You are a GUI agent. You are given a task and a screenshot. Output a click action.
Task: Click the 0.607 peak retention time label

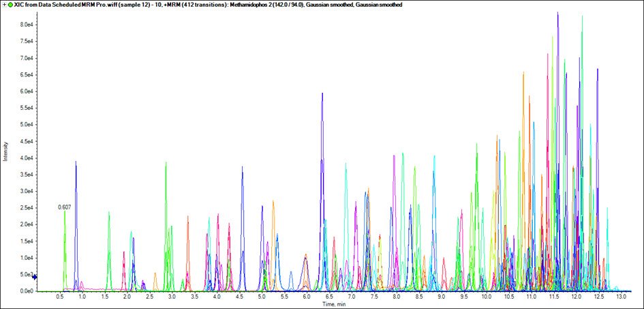click(x=64, y=207)
